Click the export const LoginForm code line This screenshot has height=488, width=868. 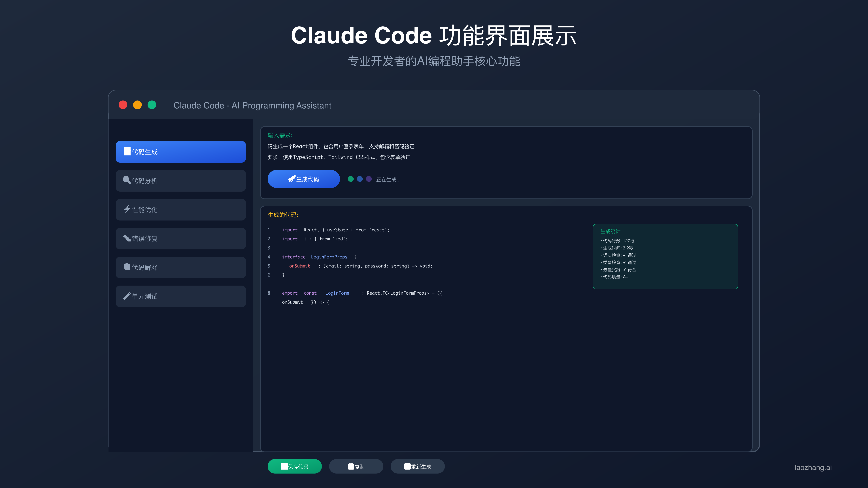[x=362, y=293]
